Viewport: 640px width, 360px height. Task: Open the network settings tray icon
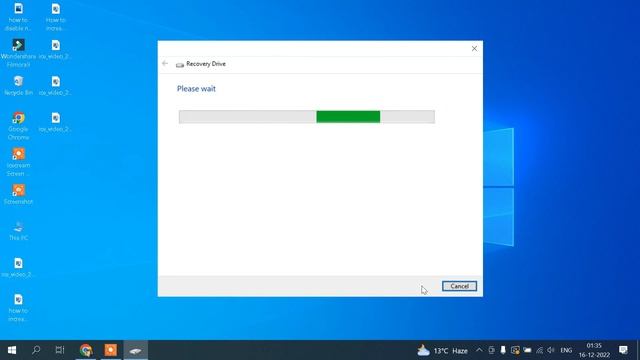coord(539,350)
